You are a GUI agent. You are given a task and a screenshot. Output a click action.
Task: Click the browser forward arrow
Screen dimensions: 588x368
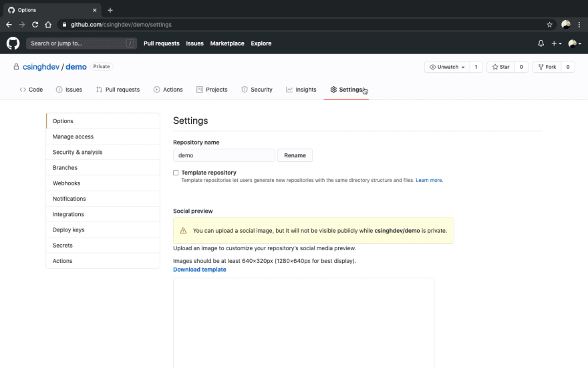22,24
